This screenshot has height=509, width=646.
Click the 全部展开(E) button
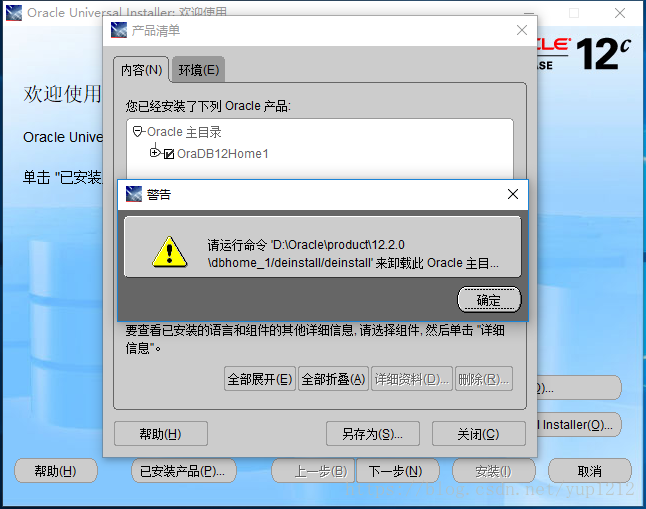click(260, 378)
